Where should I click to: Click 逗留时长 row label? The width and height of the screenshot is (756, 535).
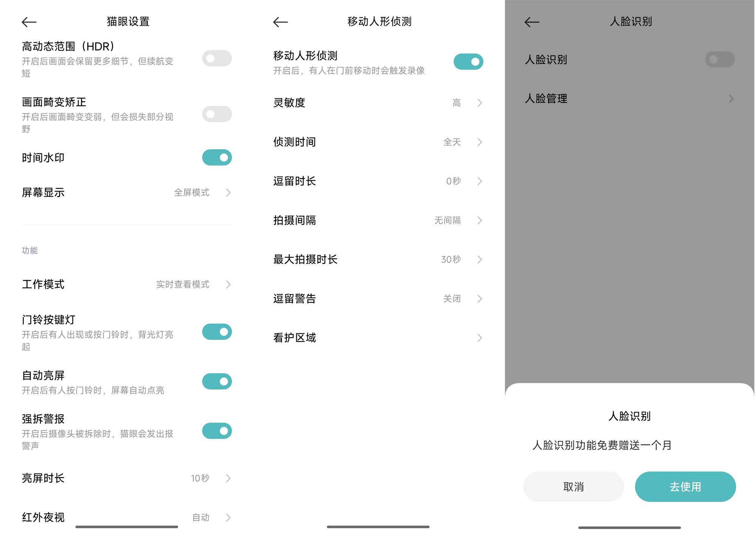point(294,181)
